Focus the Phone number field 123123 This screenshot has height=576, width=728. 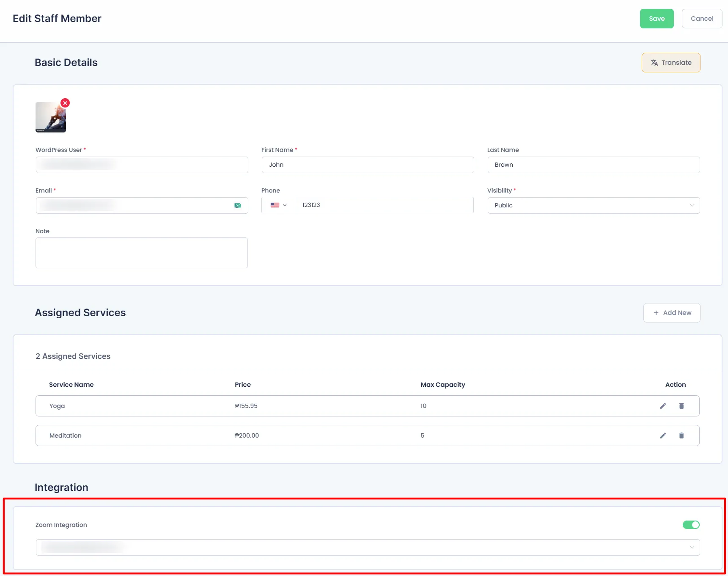coord(384,205)
